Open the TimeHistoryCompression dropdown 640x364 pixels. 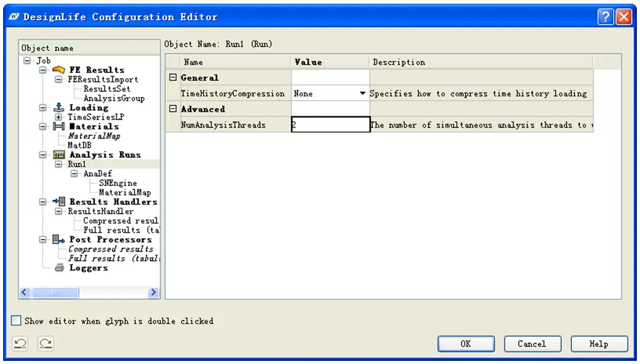coord(362,94)
